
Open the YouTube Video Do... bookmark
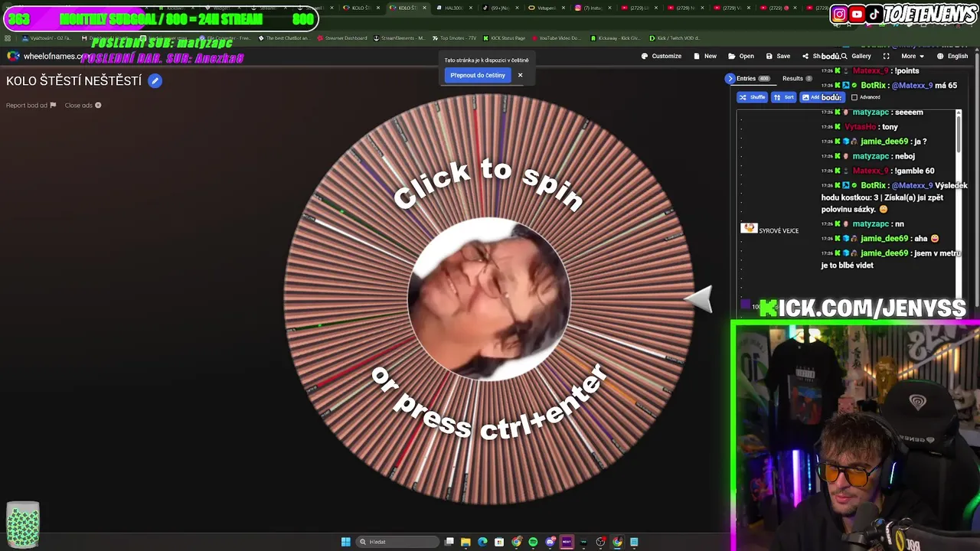tap(557, 38)
